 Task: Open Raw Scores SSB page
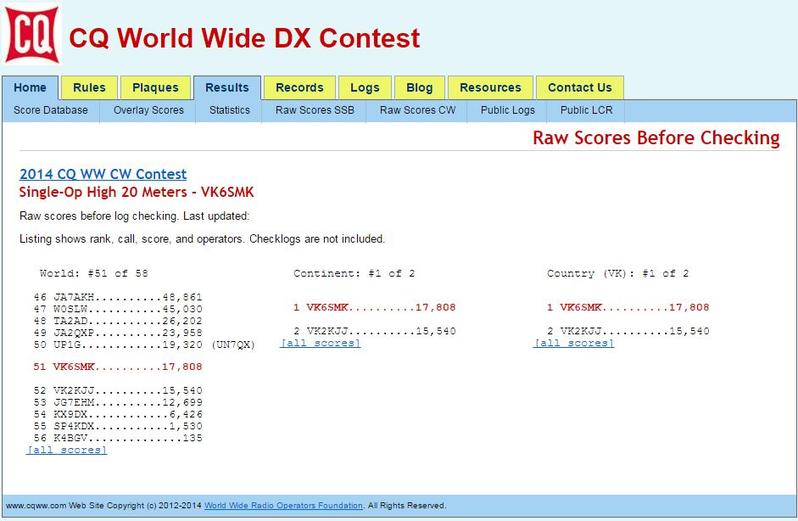tap(315, 110)
